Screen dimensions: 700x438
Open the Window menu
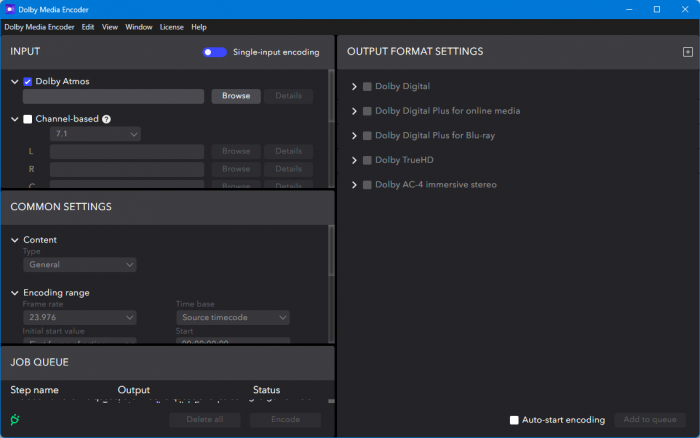[139, 27]
